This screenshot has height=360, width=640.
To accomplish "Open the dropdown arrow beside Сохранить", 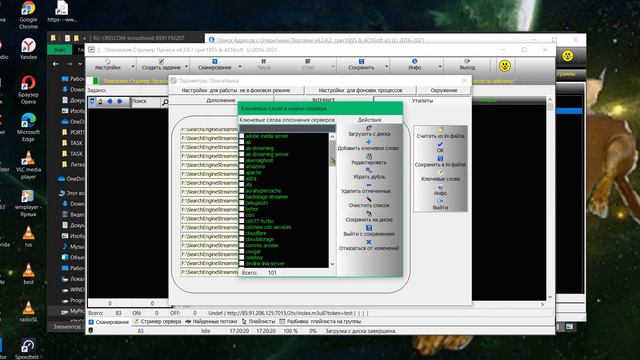I will 387,66.
